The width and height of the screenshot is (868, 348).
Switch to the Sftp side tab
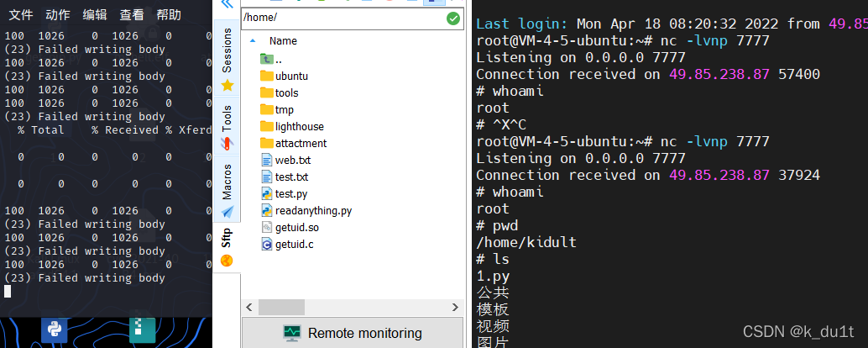click(x=227, y=248)
